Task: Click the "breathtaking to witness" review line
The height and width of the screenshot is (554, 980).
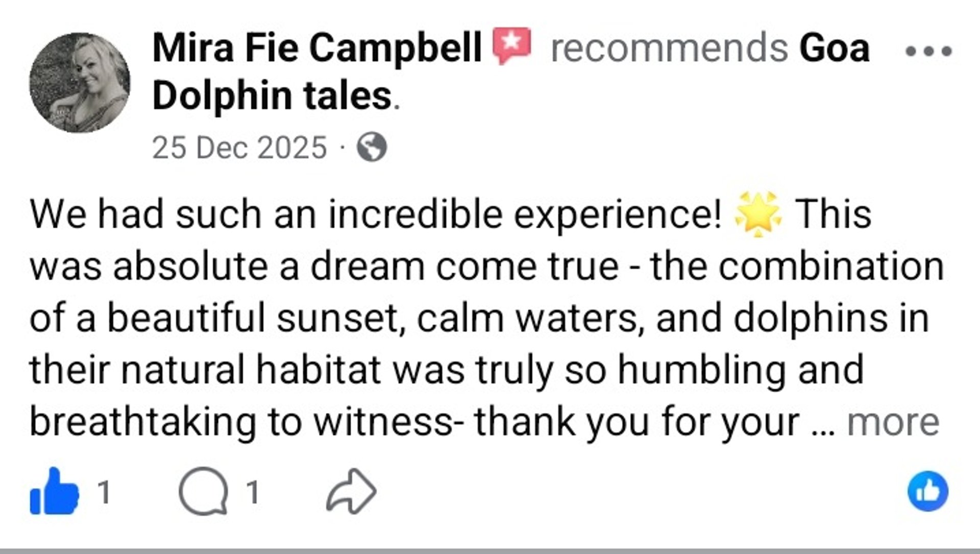Action: 240,423
